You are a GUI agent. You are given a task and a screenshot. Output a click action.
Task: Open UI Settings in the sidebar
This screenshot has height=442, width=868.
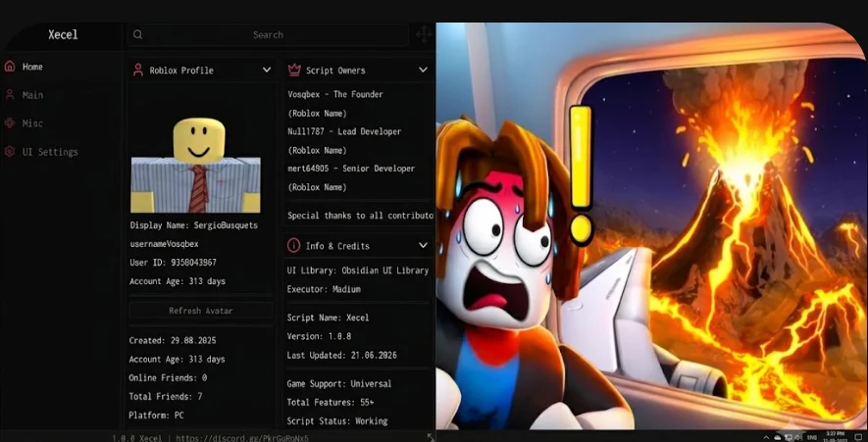[50, 152]
